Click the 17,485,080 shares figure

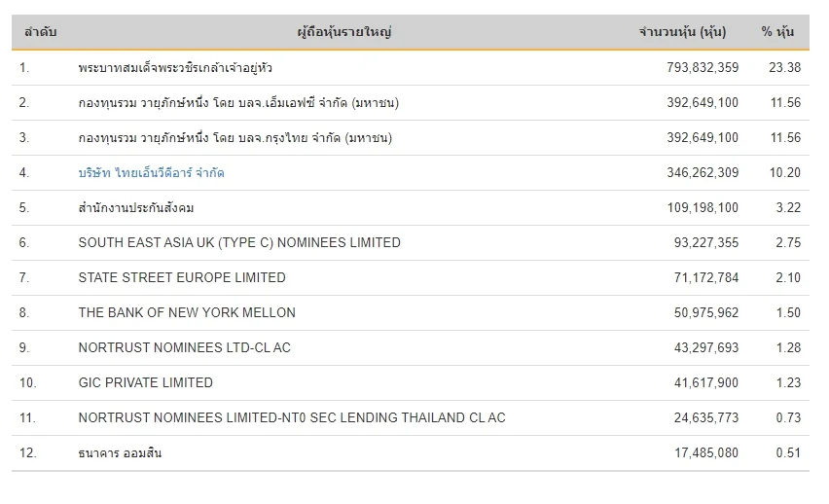[702, 453]
